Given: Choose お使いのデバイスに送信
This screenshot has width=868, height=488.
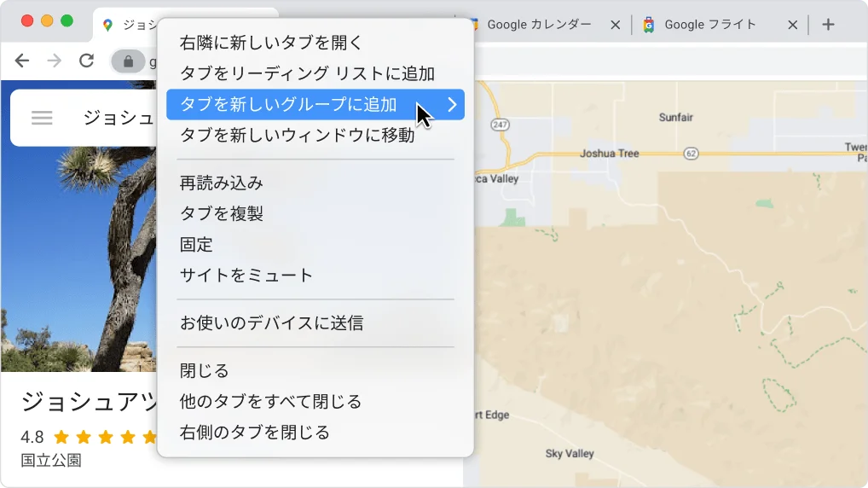Looking at the screenshot, I should 315,323.
